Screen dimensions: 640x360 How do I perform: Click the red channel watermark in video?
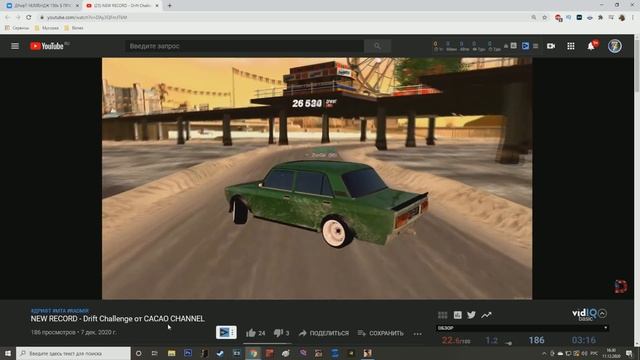620,286
